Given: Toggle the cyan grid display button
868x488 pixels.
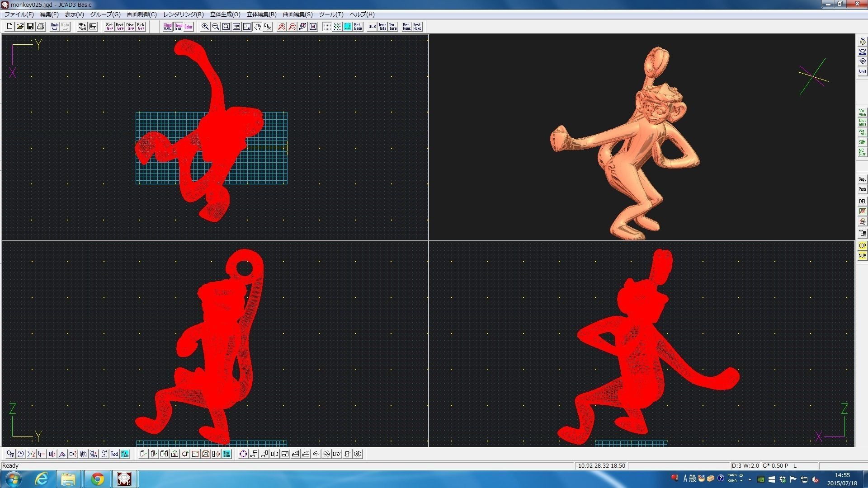Looking at the screenshot, I should click(348, 27).
